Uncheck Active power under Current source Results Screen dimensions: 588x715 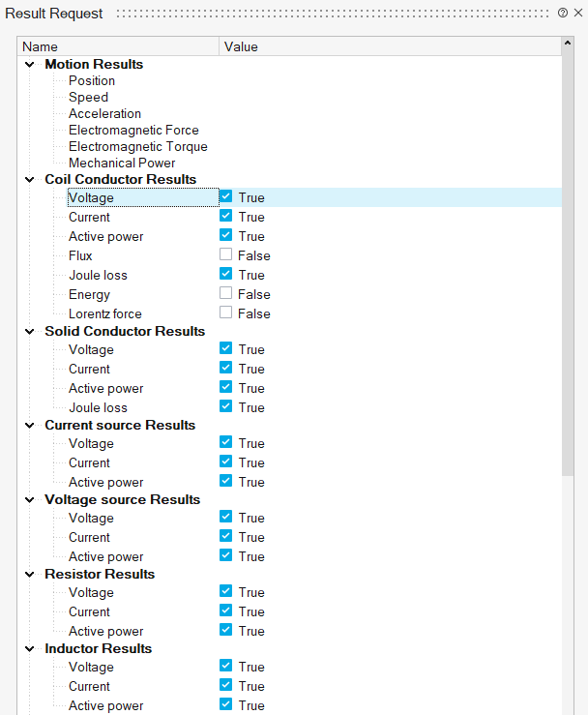[x=226, y=482]
